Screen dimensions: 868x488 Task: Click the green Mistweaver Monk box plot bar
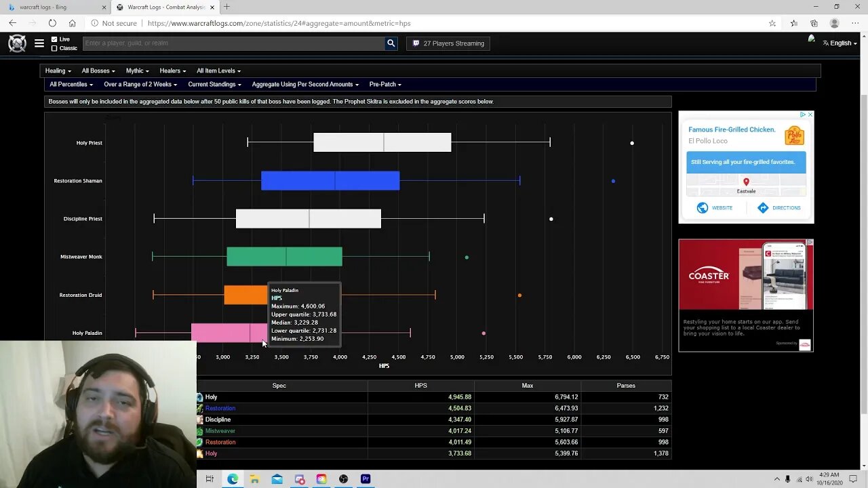pos(284,257)
